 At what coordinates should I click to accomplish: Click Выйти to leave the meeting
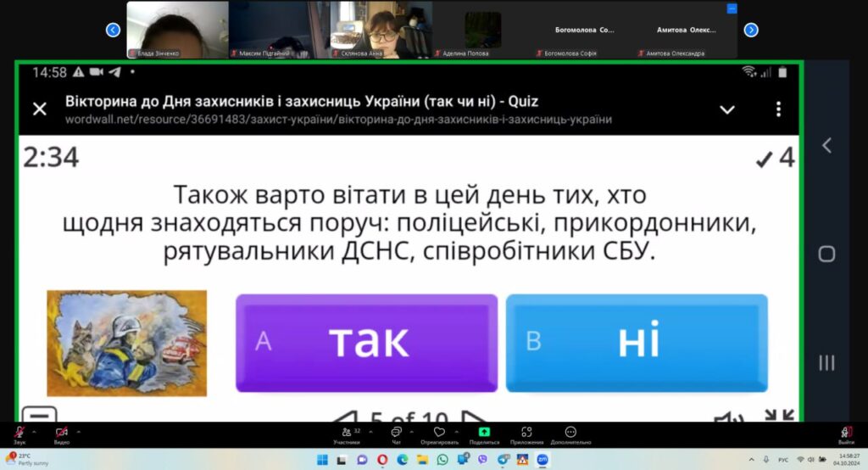(x=845, y=434)
